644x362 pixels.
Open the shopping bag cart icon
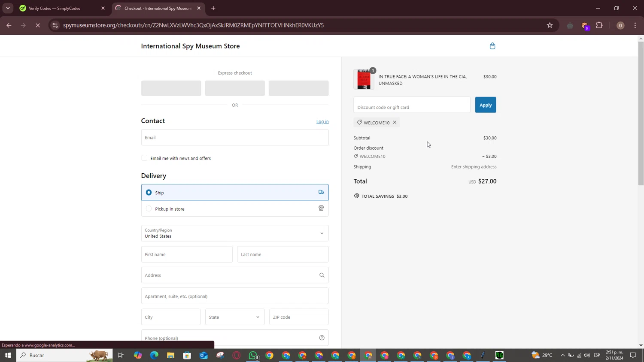492,46
